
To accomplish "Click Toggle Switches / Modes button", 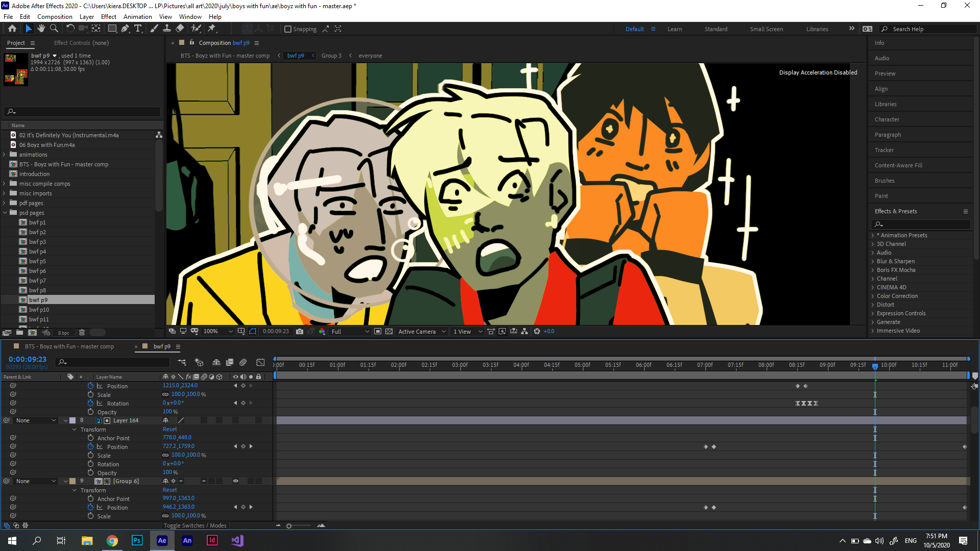I will 195,525.
